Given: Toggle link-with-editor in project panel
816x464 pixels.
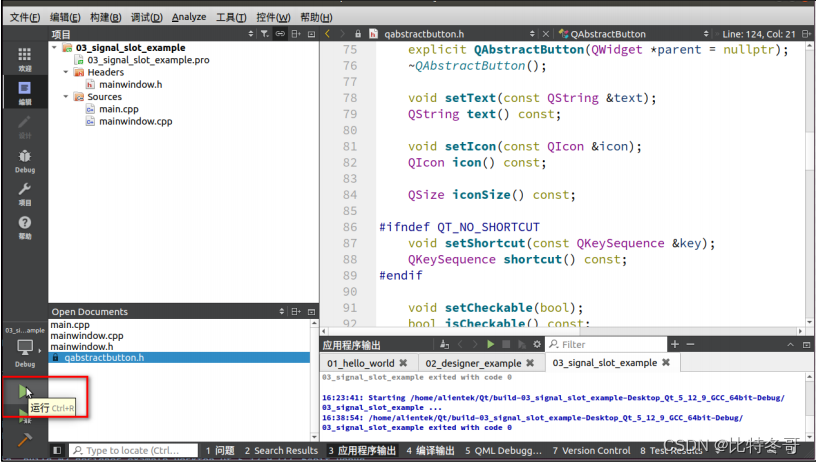Looking at the screenshot, I should coord(281,33).
